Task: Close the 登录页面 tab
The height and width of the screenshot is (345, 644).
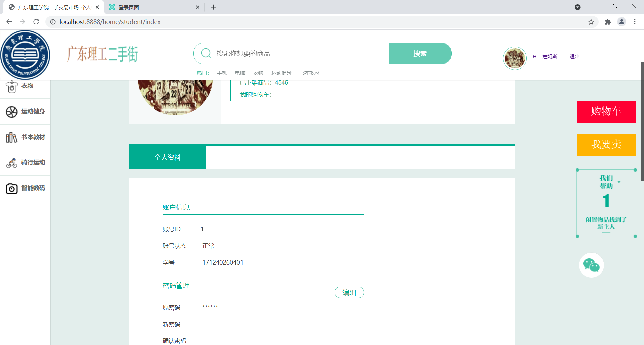Action: click(x=197, y=7)
